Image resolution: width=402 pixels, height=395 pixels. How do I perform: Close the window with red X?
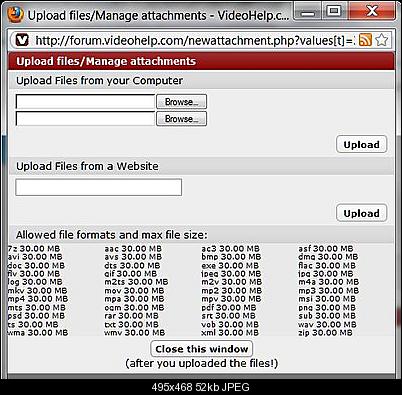[372, 12]
